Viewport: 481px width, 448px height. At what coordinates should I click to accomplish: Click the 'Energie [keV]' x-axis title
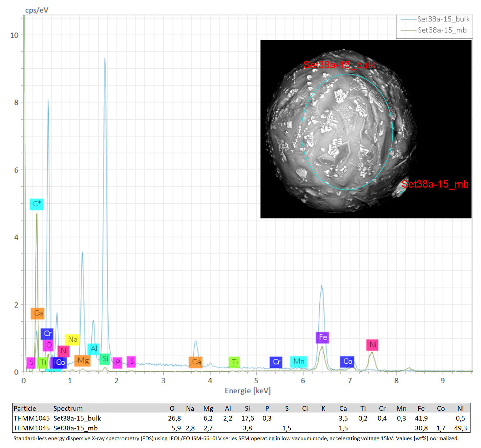(x=248, y=391)
